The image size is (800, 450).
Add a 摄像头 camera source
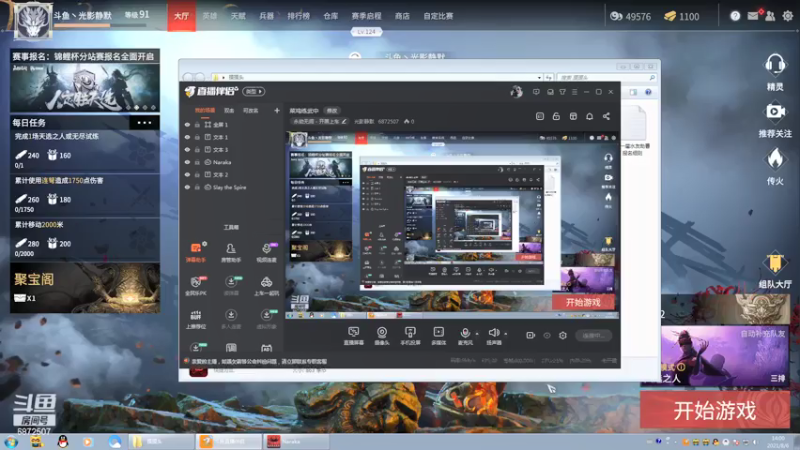(382, 336)
